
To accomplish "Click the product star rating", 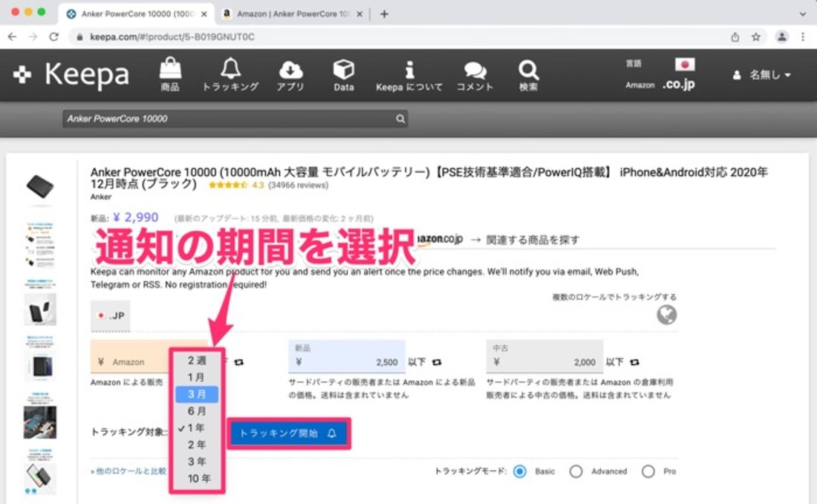I will [228, 186].
